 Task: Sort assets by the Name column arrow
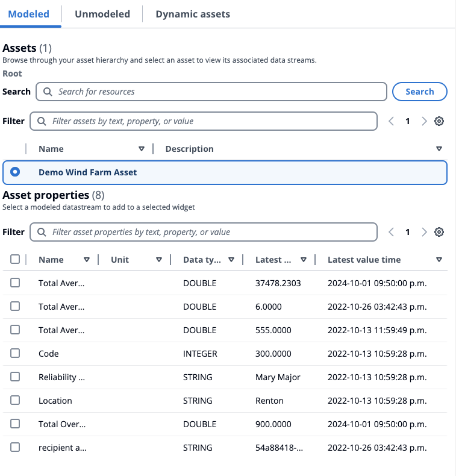[x=142, y=149]
